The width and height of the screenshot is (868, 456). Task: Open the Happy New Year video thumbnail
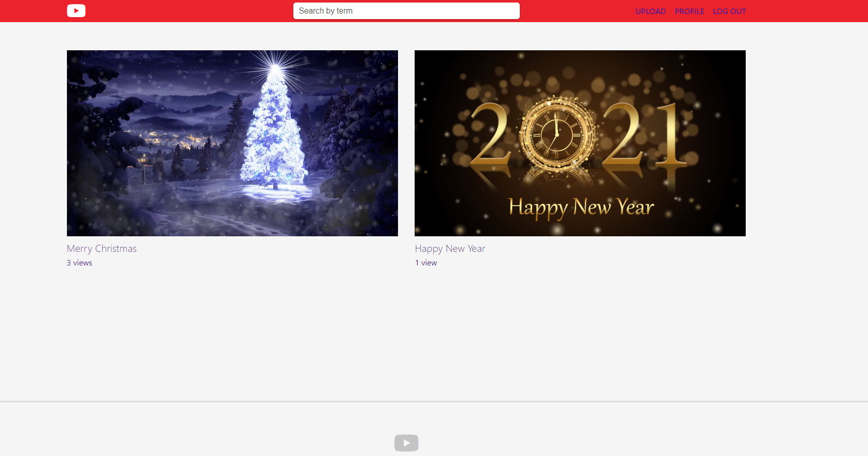pyautogui.click(x=580, y=143)
